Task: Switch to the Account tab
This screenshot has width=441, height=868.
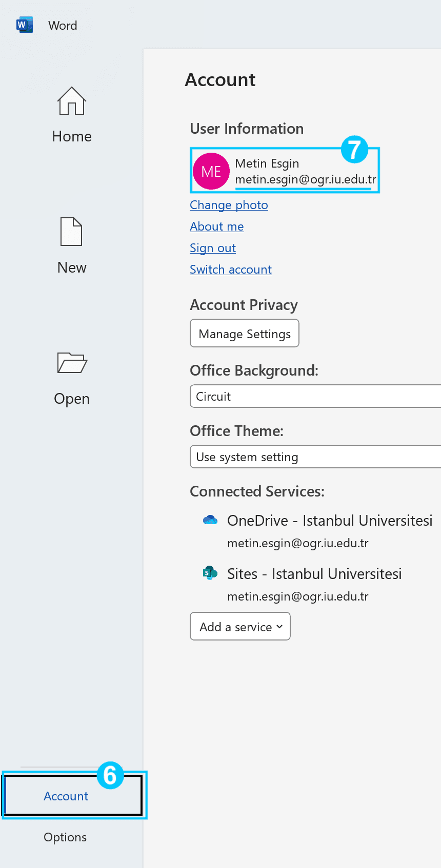Action: pyautogui.click(x=72, y=795)
